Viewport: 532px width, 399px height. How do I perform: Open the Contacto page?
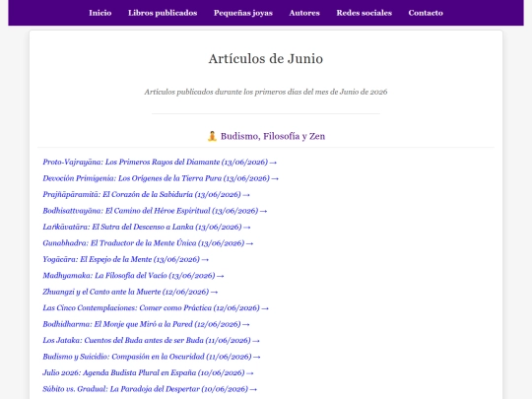(x=426, y=13)
